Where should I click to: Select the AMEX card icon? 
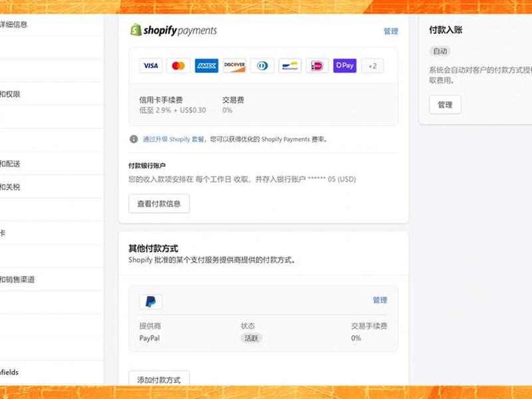pos(206,65)
